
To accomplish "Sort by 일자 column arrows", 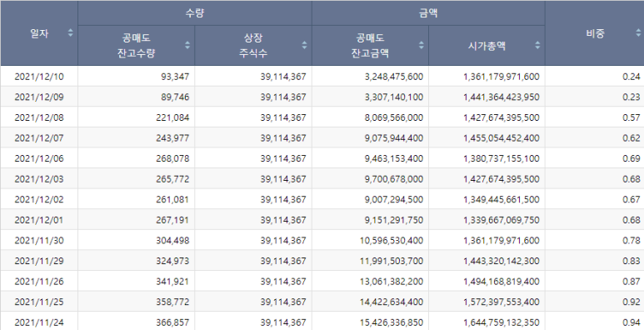I will pos(70,32).
